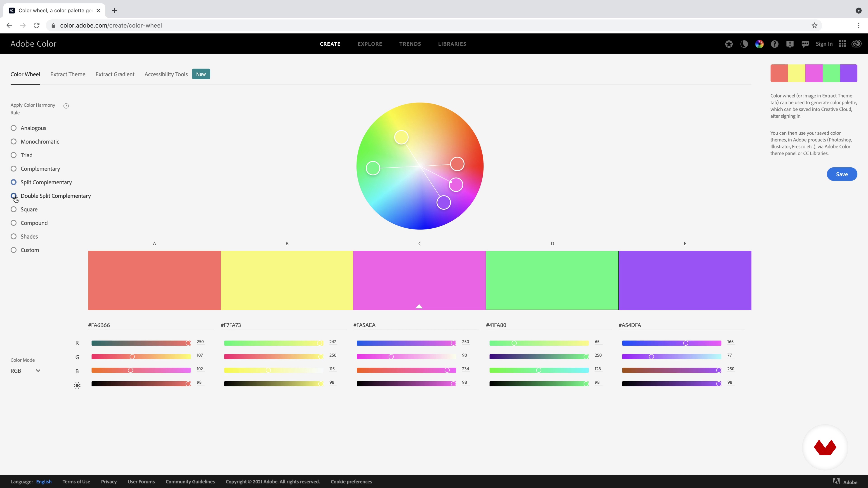
Task: Open Terms of Use link
Action: click(x=76, y=482)
